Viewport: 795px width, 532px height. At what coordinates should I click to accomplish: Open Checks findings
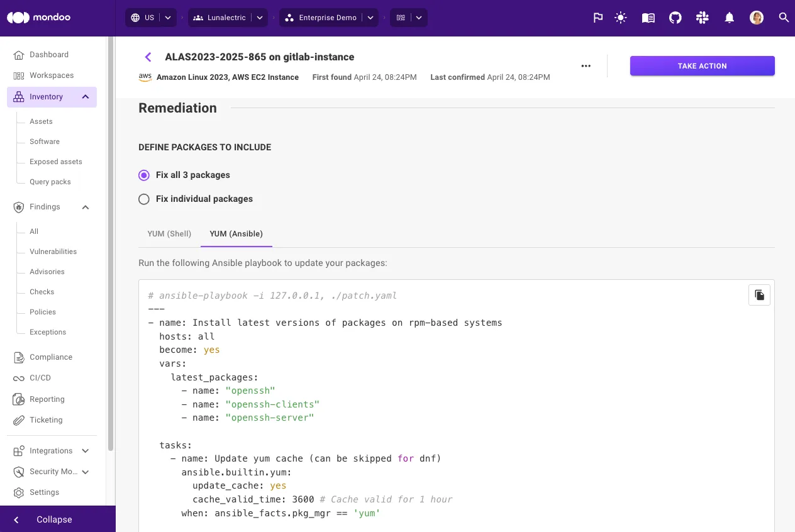tap(42, 292)
